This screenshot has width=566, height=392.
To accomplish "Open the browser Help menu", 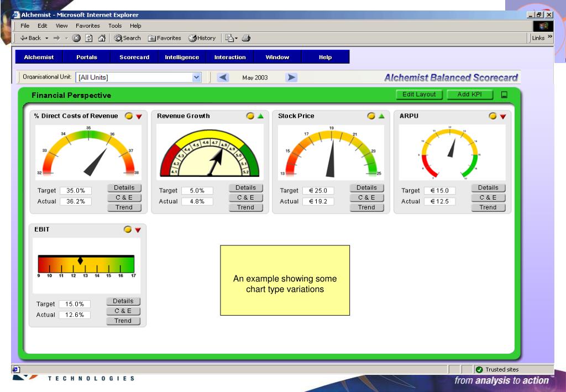I will click(x=135, y=25).
